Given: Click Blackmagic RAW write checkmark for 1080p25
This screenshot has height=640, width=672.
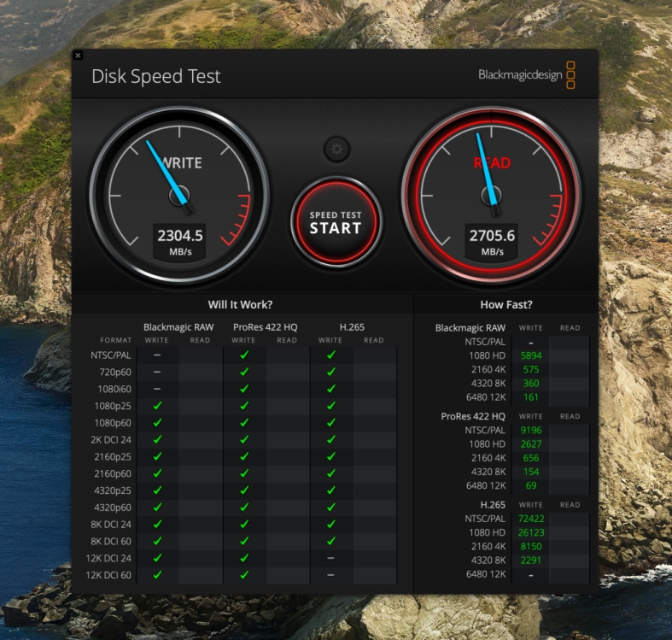Looking at the screenshot, I should pyautogui.click(x=157, y=405).
